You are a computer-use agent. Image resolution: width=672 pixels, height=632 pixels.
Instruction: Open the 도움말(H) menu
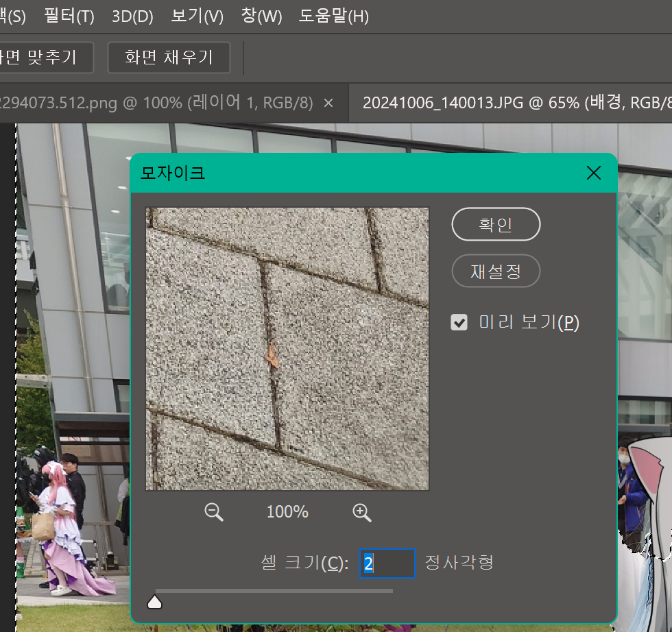tap(333, 16)
